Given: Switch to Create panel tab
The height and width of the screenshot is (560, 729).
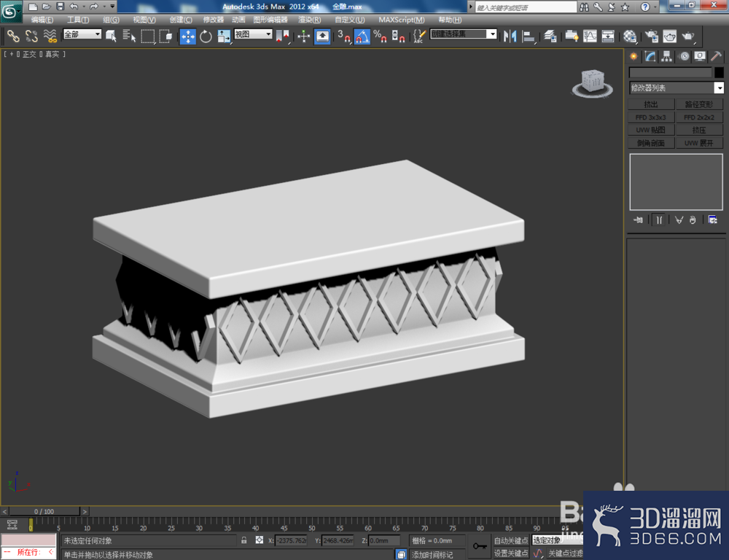Looking at the screenshot, I should coord(634,57).
